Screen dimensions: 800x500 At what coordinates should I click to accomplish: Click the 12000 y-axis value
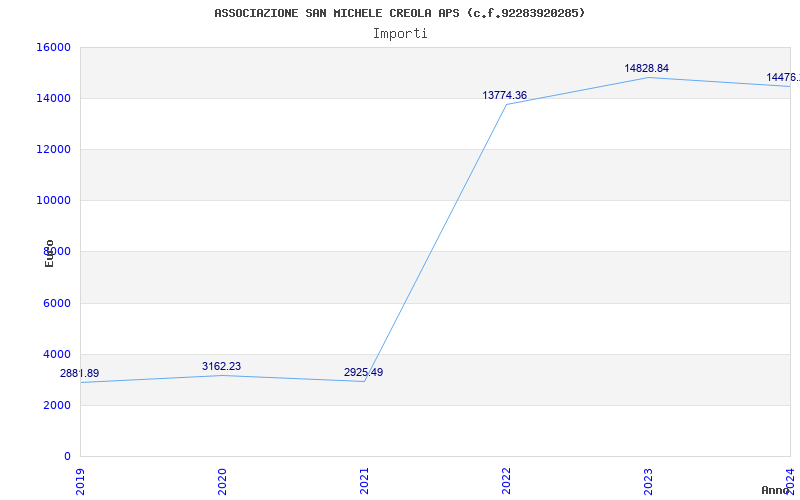[53, 149]
